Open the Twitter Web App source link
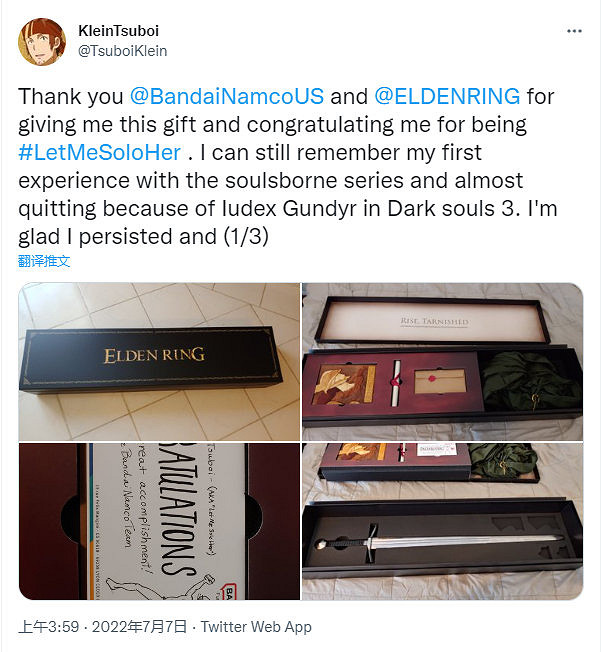 pos(256,627)
